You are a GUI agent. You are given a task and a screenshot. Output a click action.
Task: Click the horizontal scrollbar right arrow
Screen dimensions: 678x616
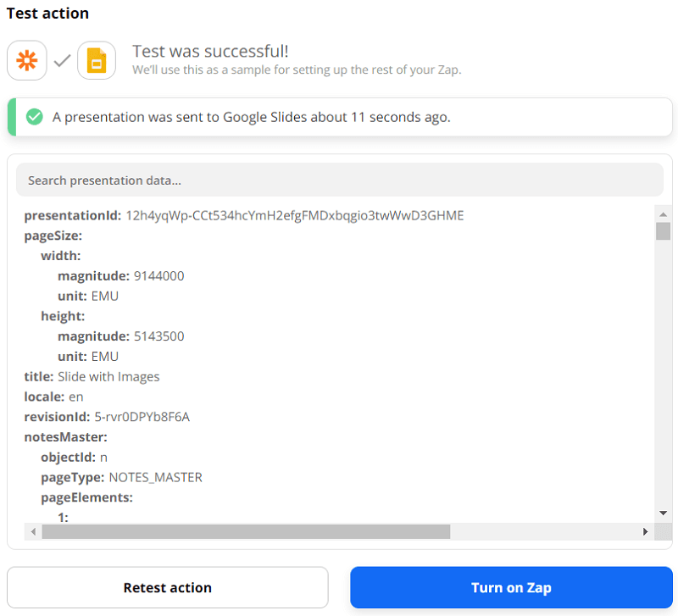[646, 531]
